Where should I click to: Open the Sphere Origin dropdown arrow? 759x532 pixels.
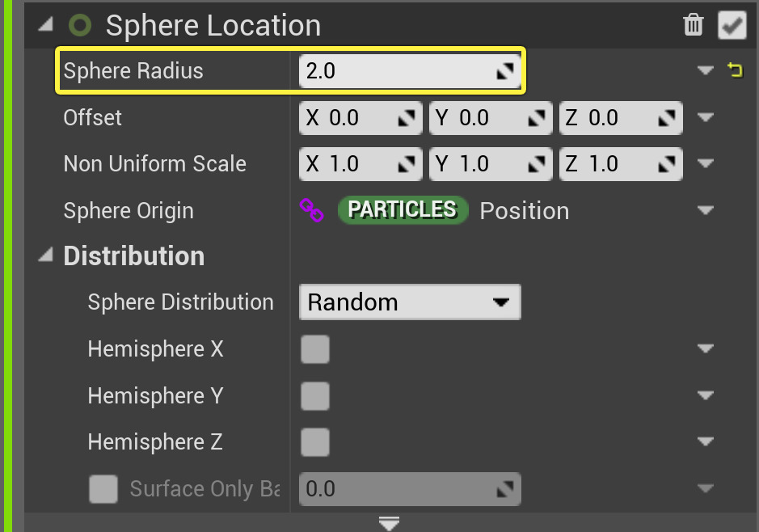click(706, 211)
